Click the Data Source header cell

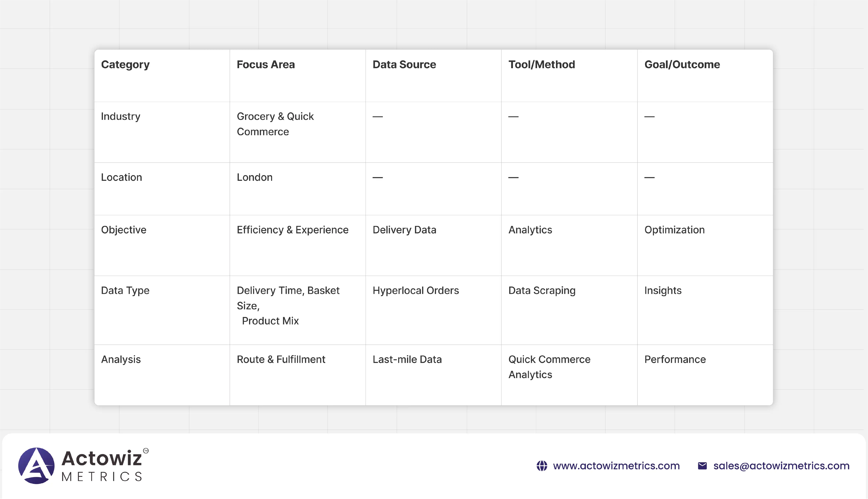point(404,64)
